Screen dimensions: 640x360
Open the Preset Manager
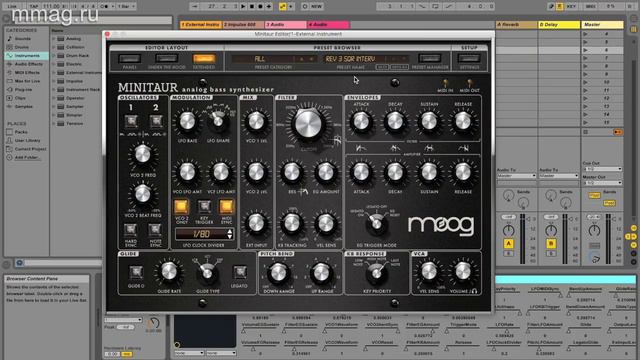point(430,58)
